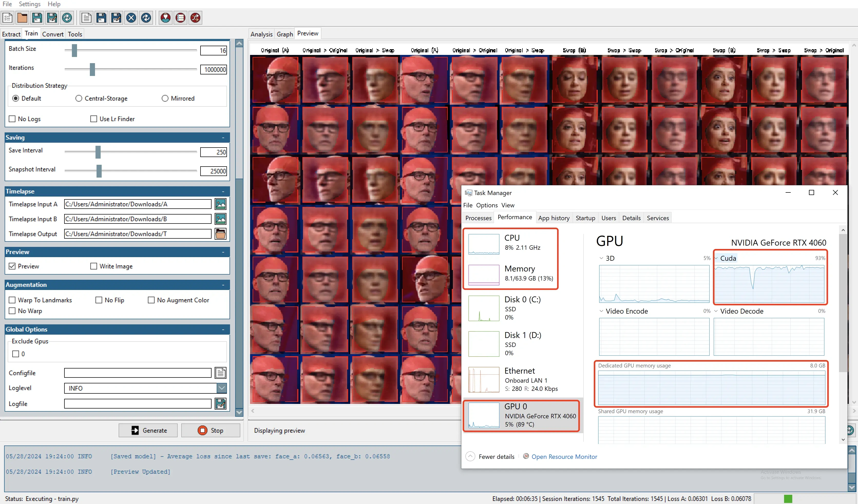
Task: Select the Mirrored distribution strategy
Action: pyautogui.click(x=165, y=98)
